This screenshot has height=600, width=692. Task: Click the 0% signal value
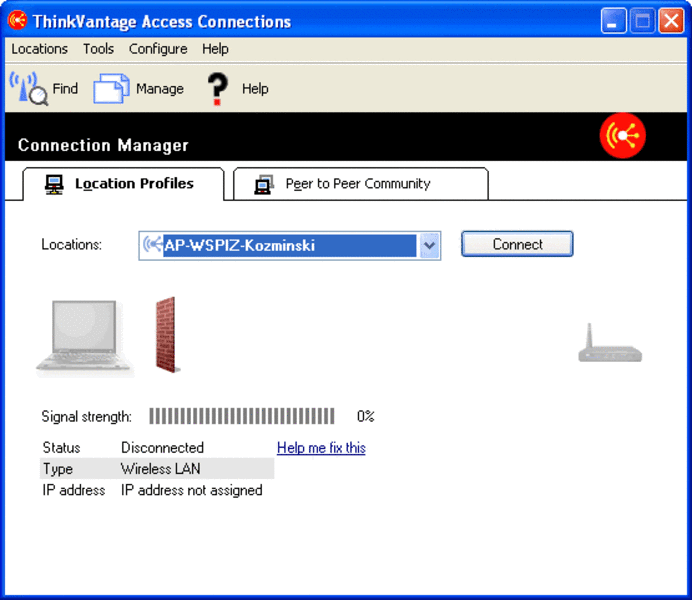(365, 416)
